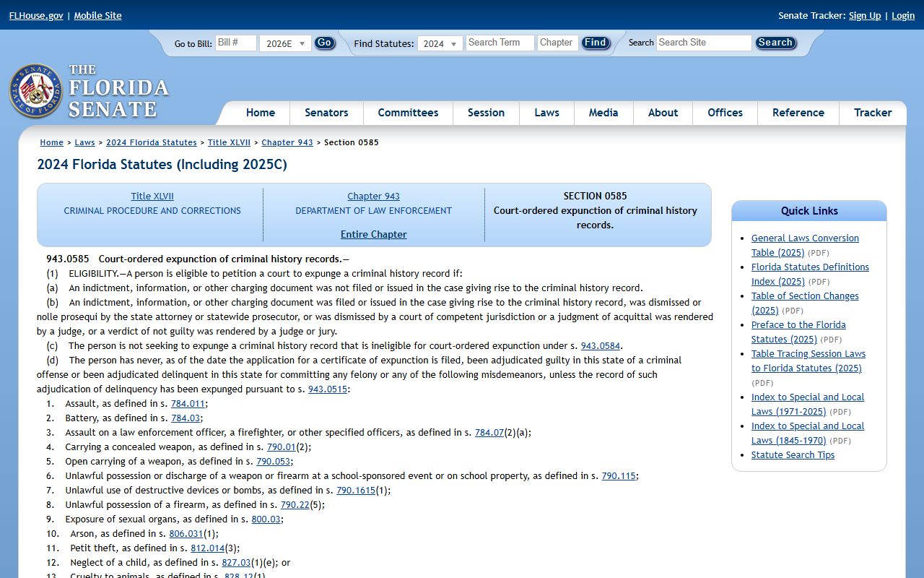Open statute link 812.014 for petit theft
The image size is (924, 578).
(x=208, y=548)
